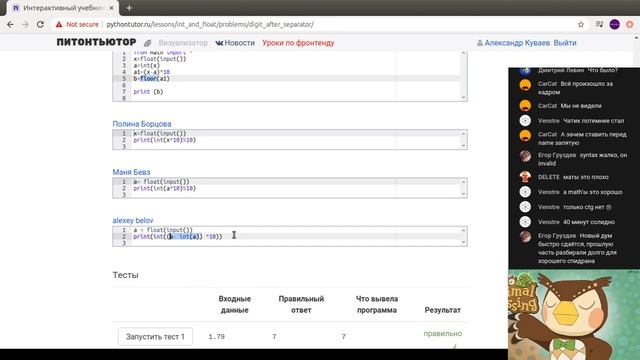The image size is (640, 360).
Task: Open the Визуализатор menu item
Action: 183,43
